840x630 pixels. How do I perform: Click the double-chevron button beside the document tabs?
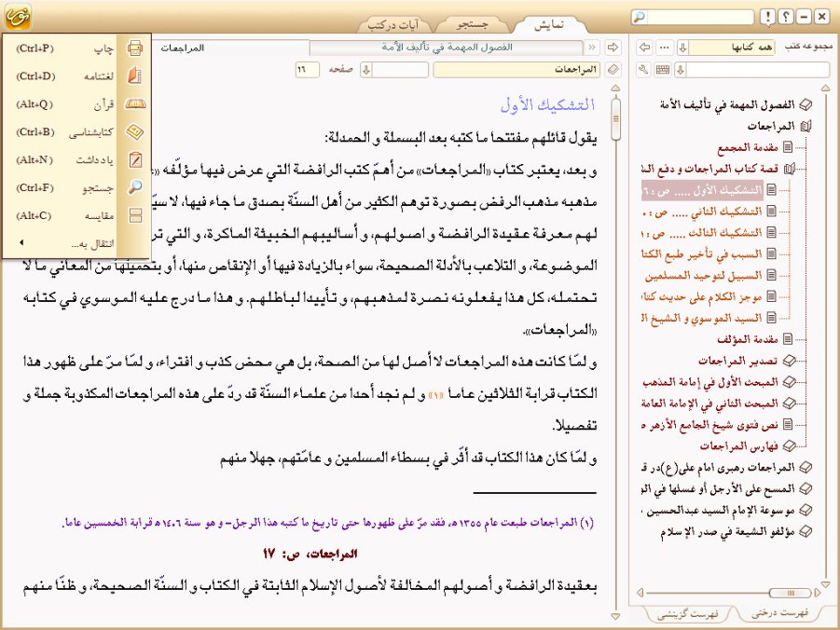point(592,48)
